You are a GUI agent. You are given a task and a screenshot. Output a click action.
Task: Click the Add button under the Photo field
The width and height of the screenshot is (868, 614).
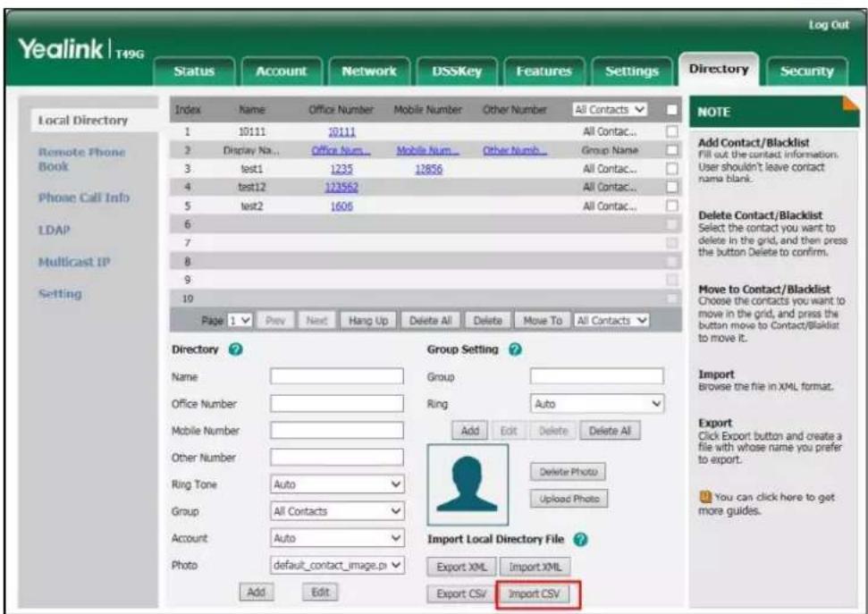[256, 592]
